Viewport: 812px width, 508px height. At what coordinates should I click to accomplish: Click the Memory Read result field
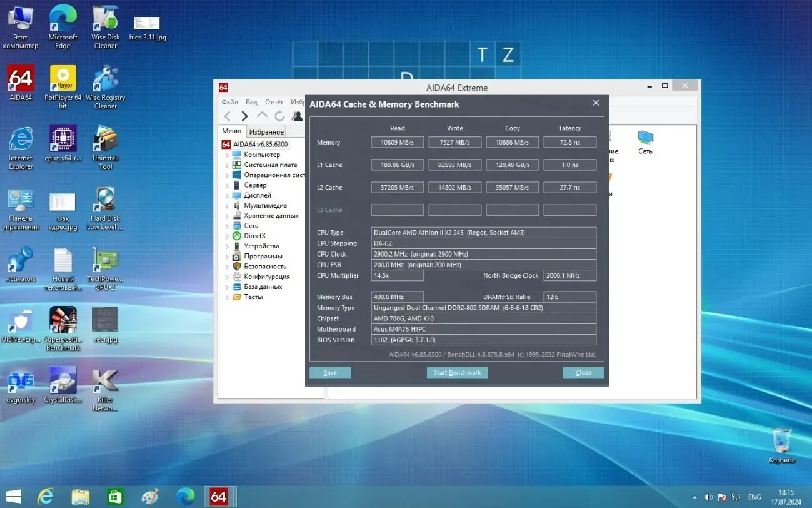point(397,142)
